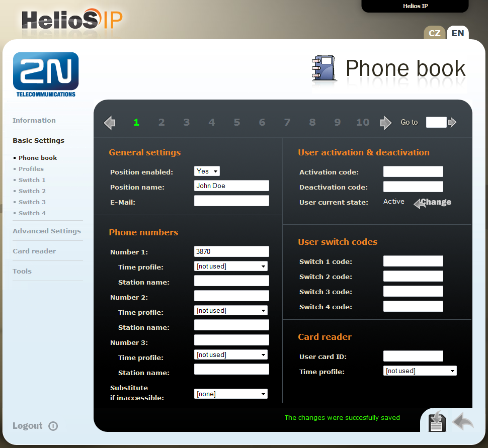The width and height of the screenshot is (488, 448).
Task: Click the Phone book notebook icon
Action: point(323,68)
